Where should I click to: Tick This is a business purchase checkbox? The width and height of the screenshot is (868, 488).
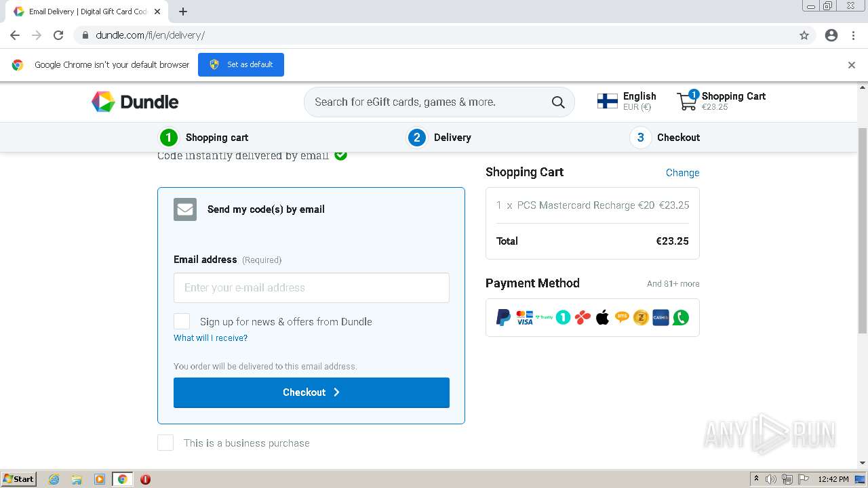tap(165, 443)
